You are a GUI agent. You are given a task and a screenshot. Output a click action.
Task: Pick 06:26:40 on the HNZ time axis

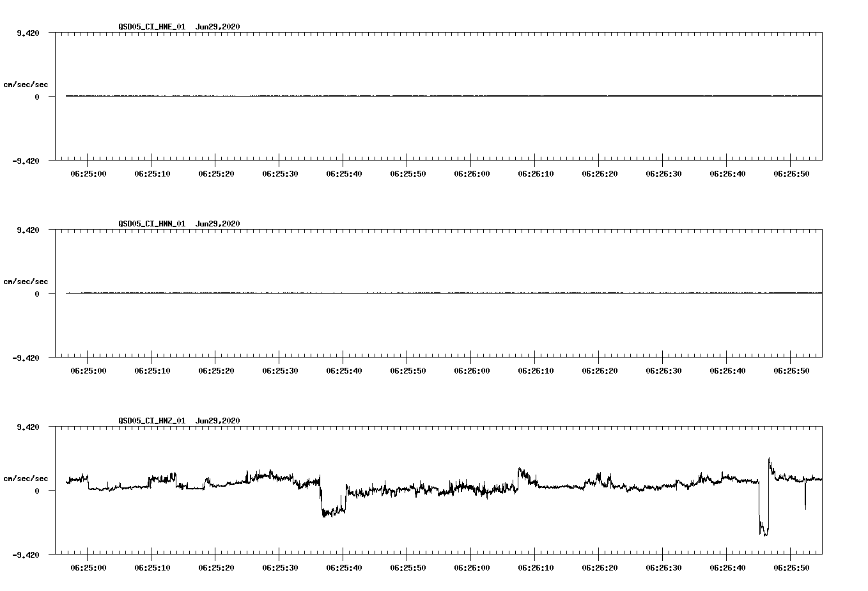(727, 567)
